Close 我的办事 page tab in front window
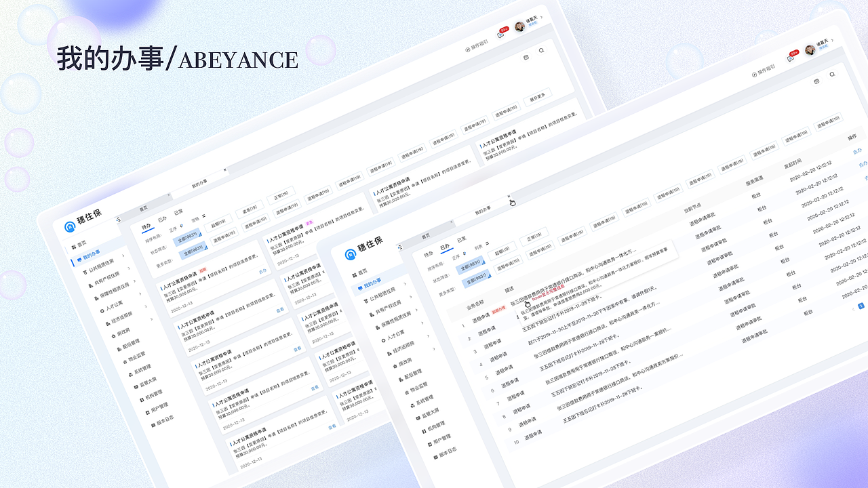The width and height of the screenshot is (868, 488). pos(509,197)
